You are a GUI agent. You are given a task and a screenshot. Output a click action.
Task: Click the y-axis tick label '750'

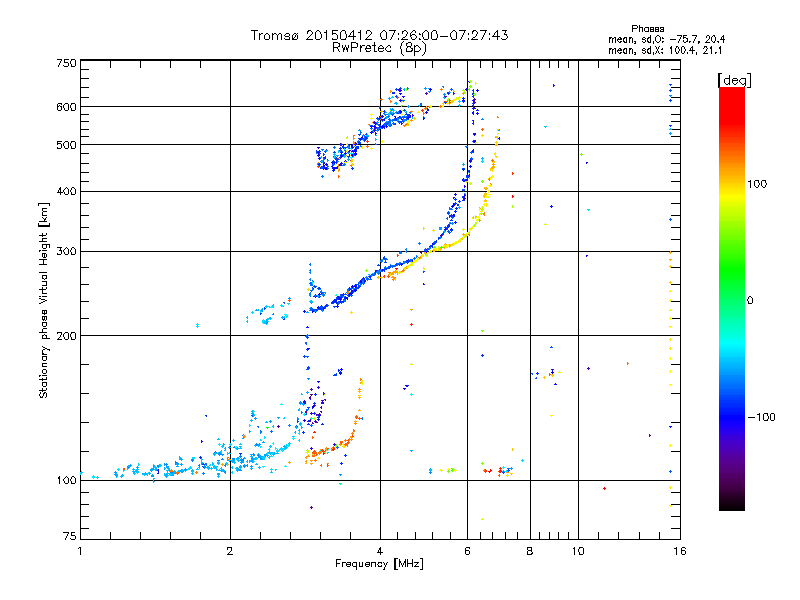66,63
